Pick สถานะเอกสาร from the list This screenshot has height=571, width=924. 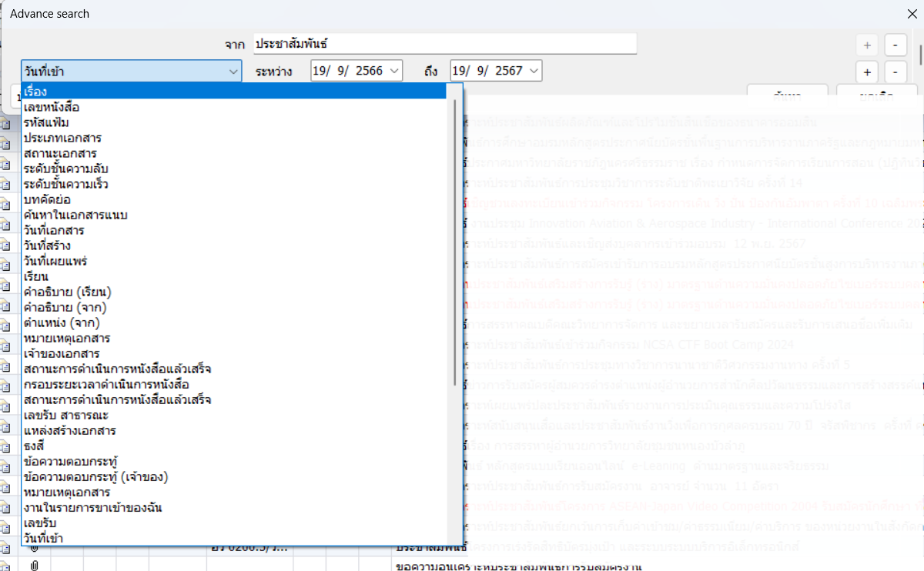coord(234,153)
